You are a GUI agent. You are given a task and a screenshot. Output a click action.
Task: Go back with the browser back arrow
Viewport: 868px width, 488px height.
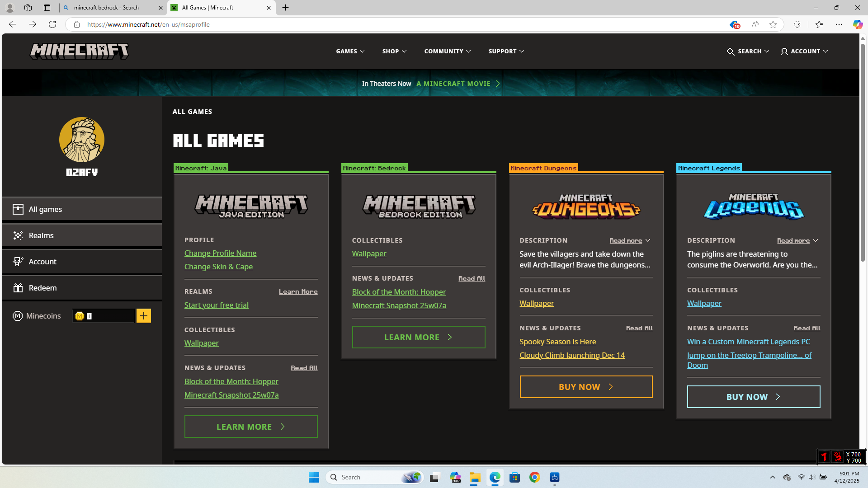(x=13, y=24)
